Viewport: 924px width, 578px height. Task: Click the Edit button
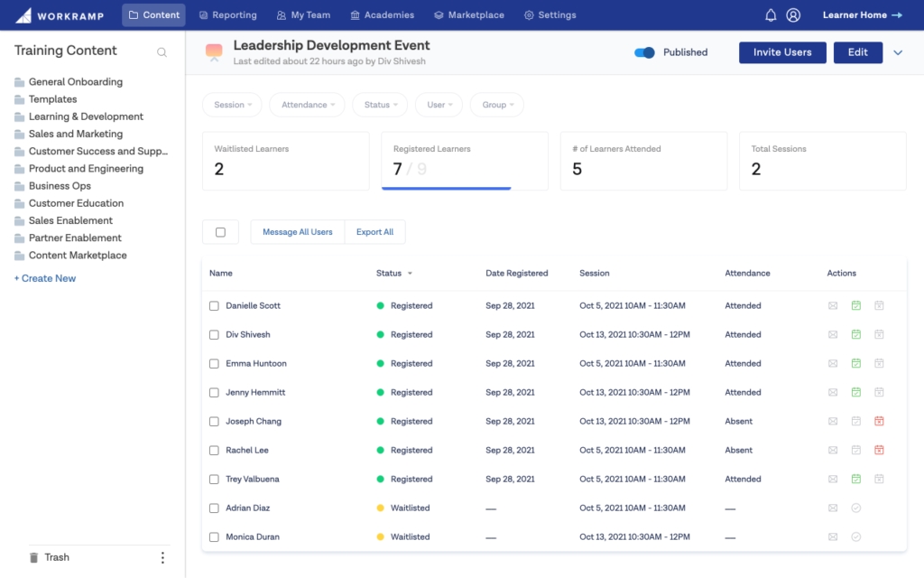[x=858, y=52]
